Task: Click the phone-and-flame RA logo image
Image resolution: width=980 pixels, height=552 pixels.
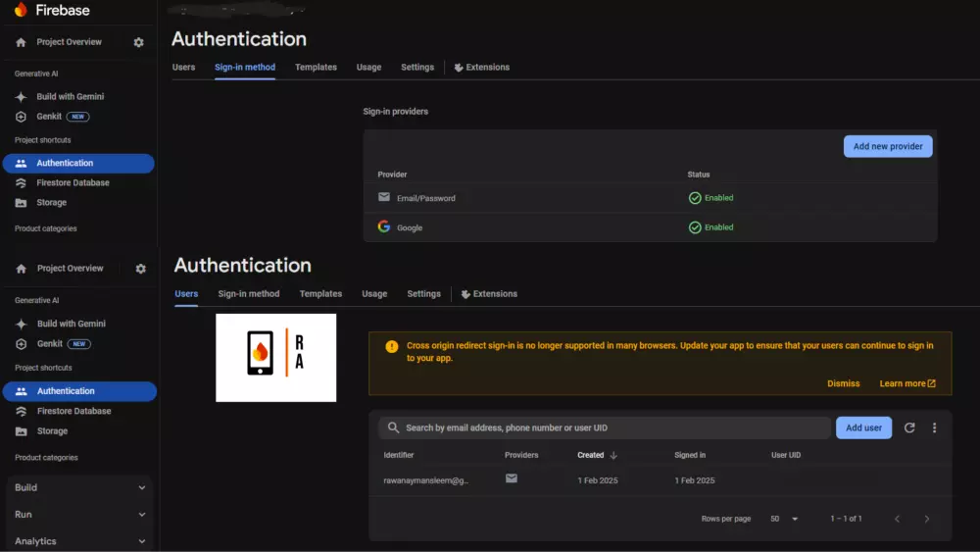Action: (275, 358)
